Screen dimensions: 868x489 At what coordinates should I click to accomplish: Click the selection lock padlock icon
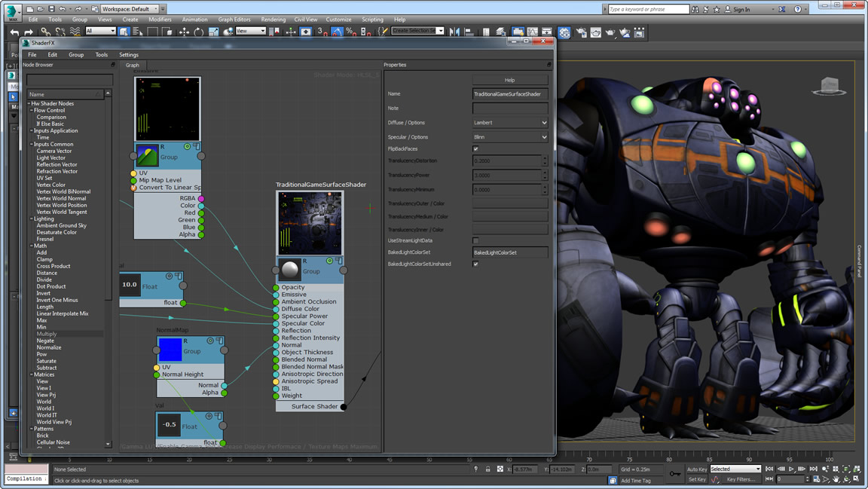488,469
